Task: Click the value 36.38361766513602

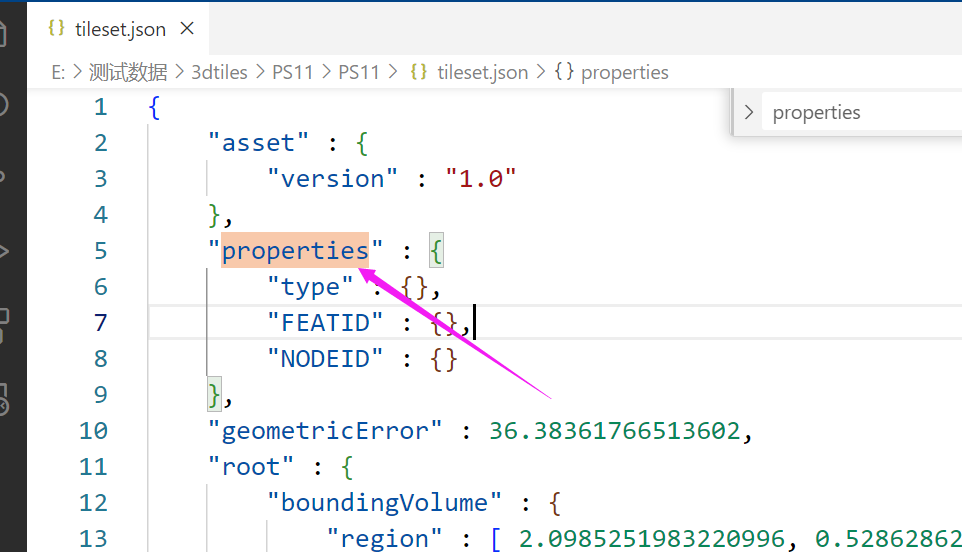Action: click(615, 431)
